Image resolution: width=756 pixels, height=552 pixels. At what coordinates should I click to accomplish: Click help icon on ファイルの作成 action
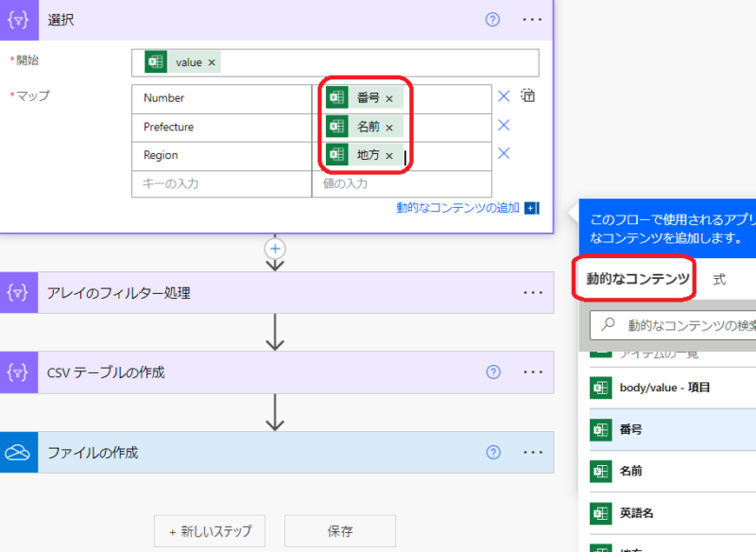tap(492, 453)
